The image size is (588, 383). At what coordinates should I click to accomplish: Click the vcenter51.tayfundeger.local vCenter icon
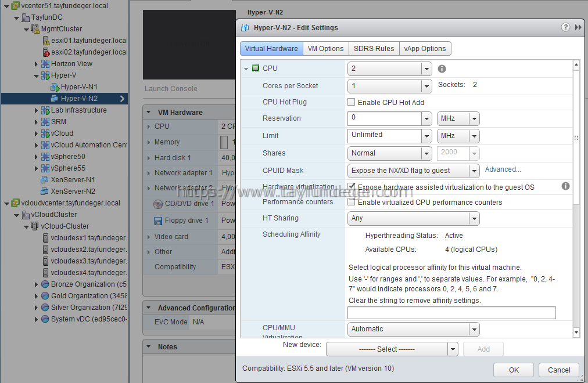[15, 6]
